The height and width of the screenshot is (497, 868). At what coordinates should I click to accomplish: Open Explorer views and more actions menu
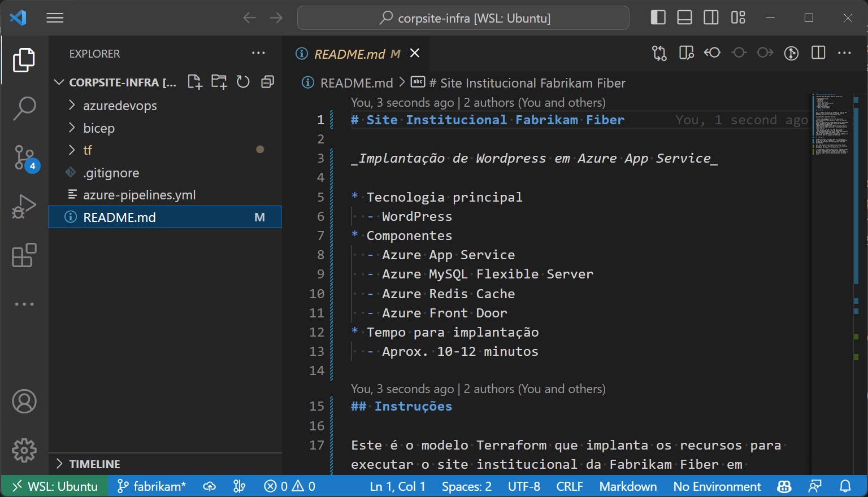[x=258, y=53]
